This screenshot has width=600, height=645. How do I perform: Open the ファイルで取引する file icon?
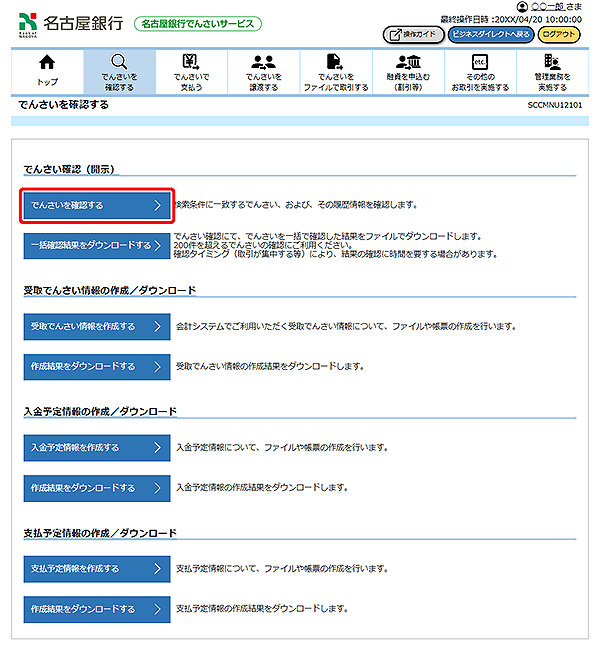coord(335,62)
